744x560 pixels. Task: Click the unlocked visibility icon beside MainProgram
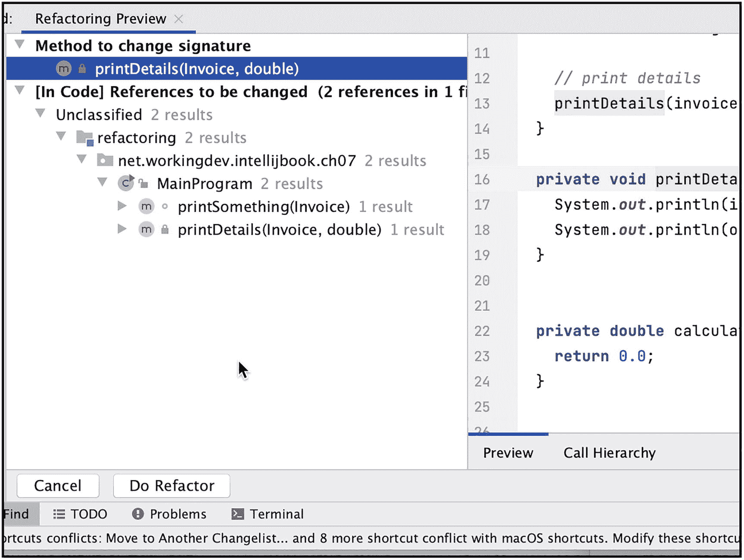144,184
